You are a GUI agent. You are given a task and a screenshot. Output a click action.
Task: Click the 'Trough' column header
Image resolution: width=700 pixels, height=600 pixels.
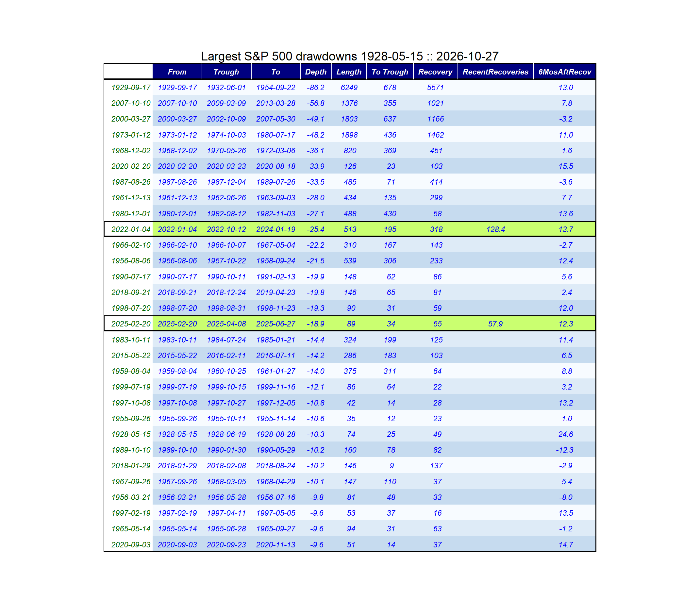pyautogui.click(x=226, y=72)
